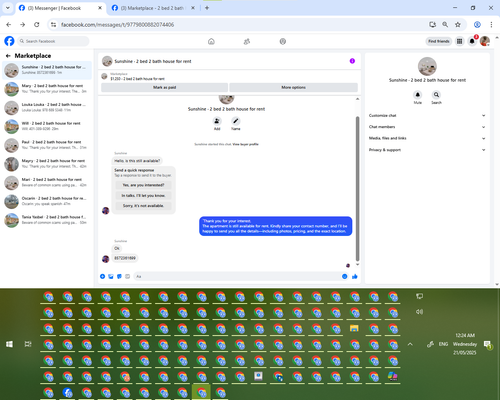Expand Customize chat section
The height and width of the screenshot is (400, 500).
[x=427, y=115]
